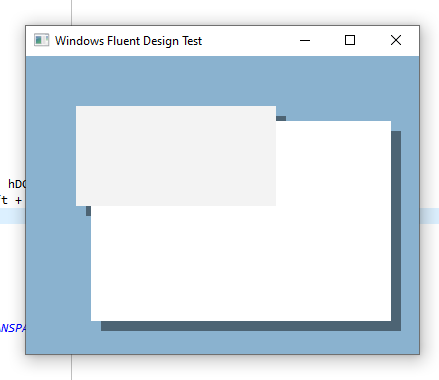
Task: Click the blue background below the shadow strip
Action: (x=222, y=342)
